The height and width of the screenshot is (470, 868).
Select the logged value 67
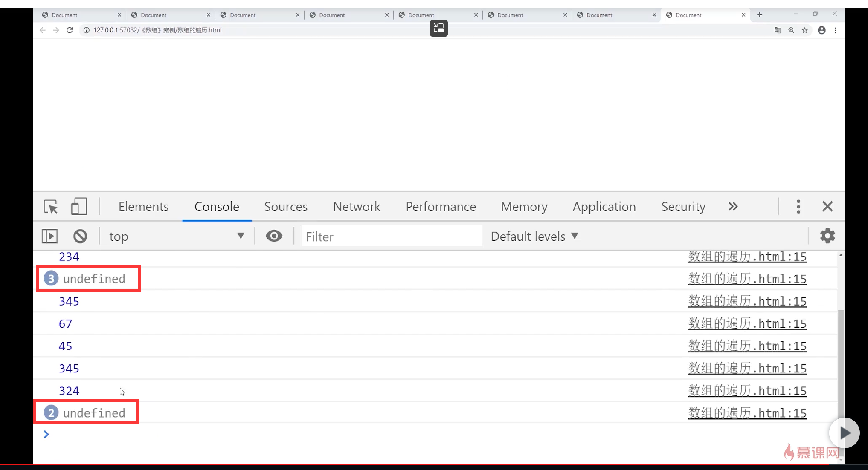(x=65, y=323)
